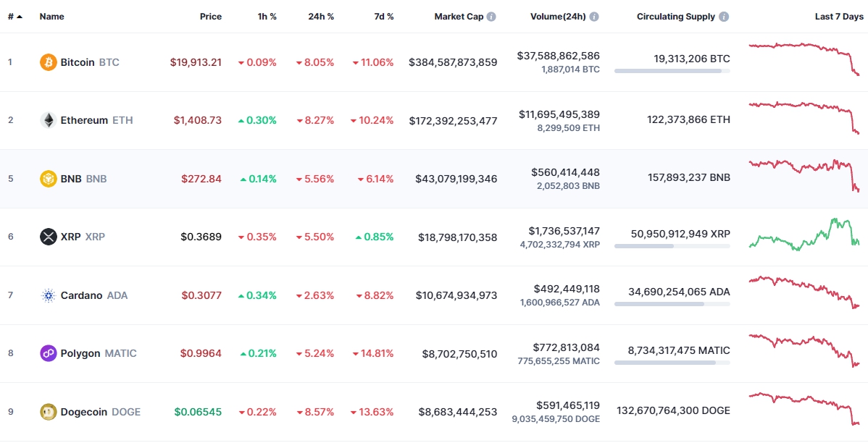Sort the table by 24h % column

320,17
